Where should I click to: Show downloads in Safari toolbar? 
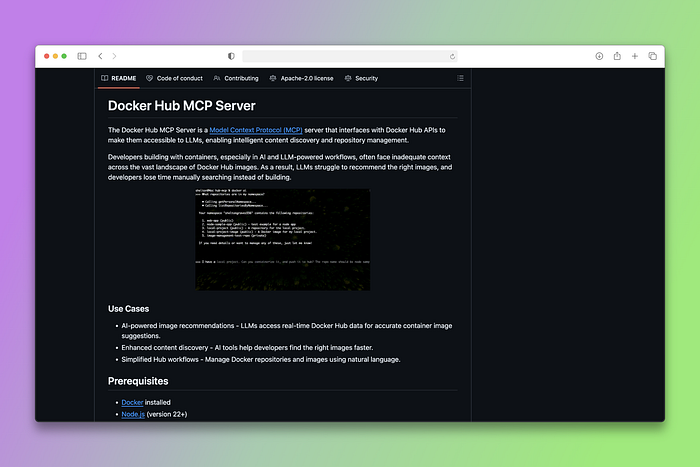pos(599,56)
